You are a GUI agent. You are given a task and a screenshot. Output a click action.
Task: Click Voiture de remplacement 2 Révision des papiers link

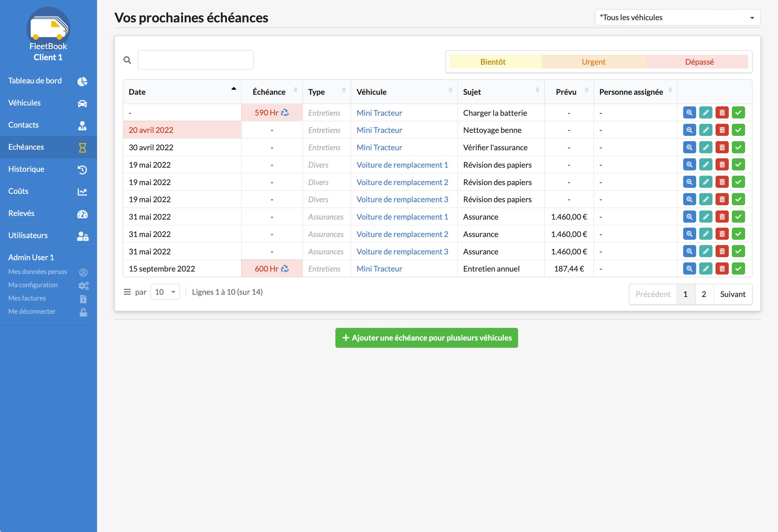coord(402,182)
